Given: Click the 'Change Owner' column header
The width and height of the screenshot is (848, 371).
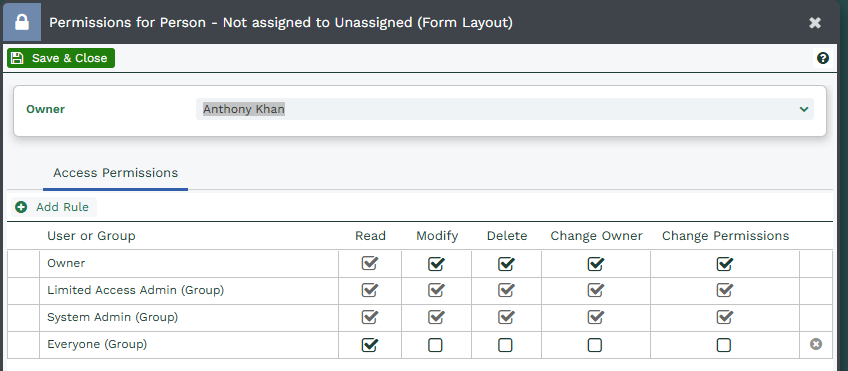Looking at the screenshot, I should [x=597, y=236].
